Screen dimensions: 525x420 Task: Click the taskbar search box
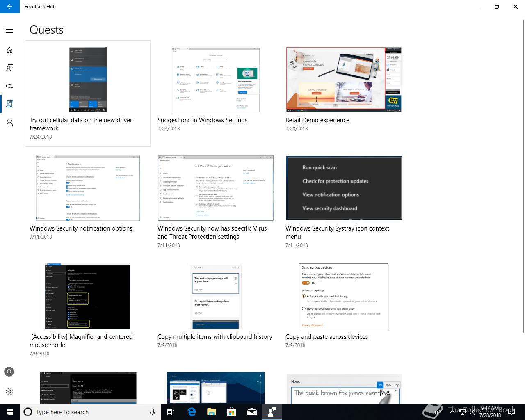coord(90,412)
